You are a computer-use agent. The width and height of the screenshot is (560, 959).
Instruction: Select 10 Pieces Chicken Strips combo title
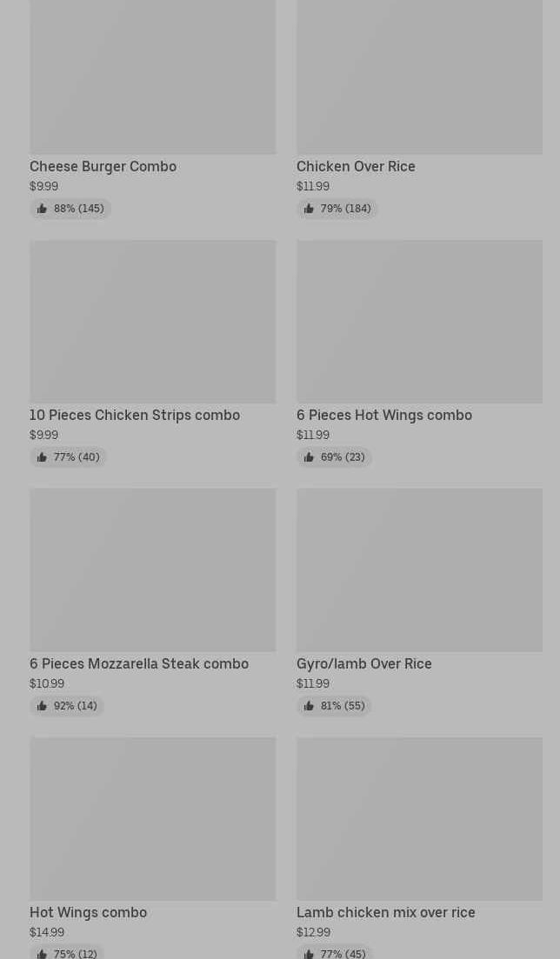(x=135, y=415)
